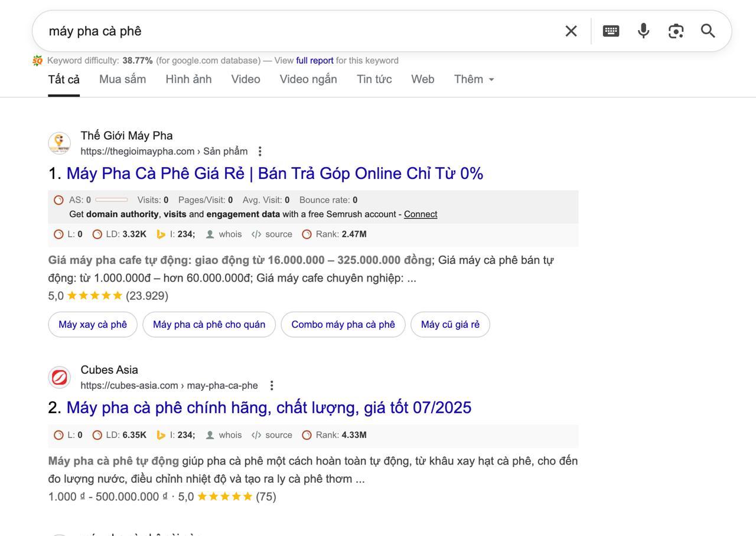
Task: Click the Connect link for Semrush account
Action: (420, 214)
